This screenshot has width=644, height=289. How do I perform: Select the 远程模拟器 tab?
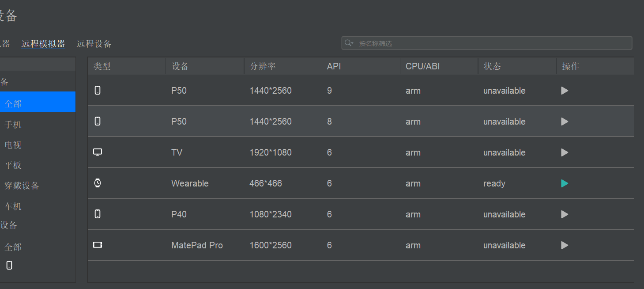[43, 44]
